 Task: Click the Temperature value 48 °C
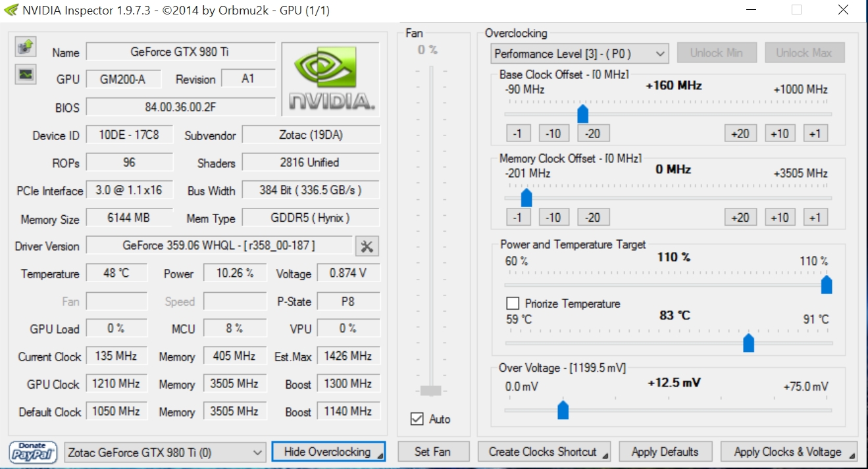(x=116, y=273)
